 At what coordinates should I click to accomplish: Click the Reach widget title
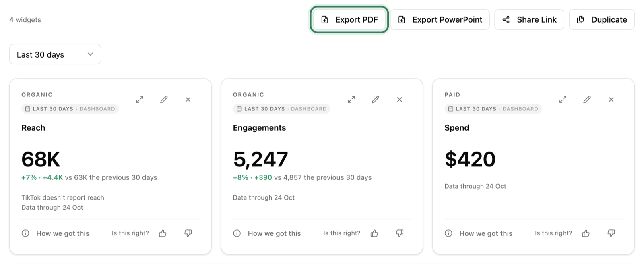(33, 128)
